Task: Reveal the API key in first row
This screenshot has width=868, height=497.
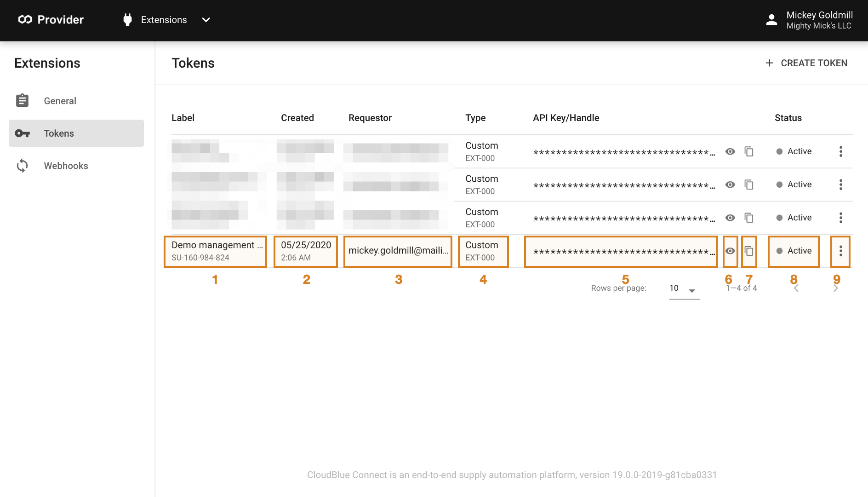Action: [730, 151]
